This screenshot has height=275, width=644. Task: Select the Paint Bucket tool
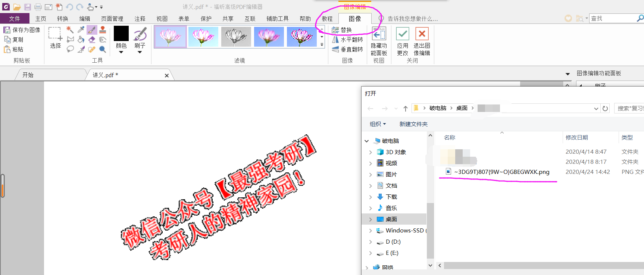[x=81, y=39]
